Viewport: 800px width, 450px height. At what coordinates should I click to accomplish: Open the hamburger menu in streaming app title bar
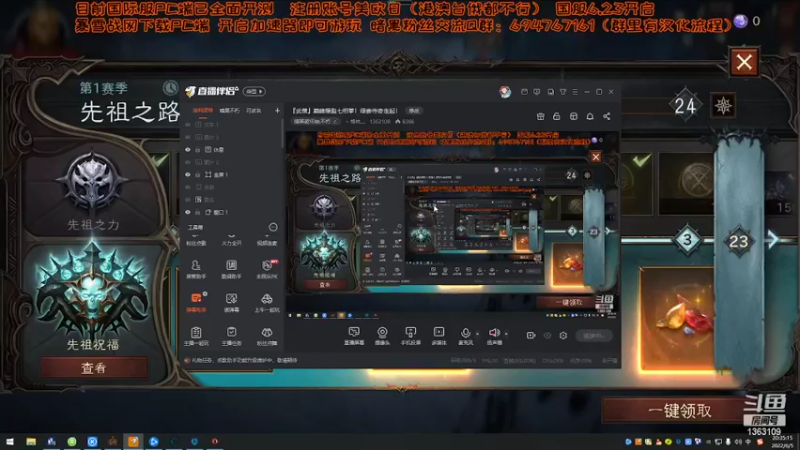point(575,92)
